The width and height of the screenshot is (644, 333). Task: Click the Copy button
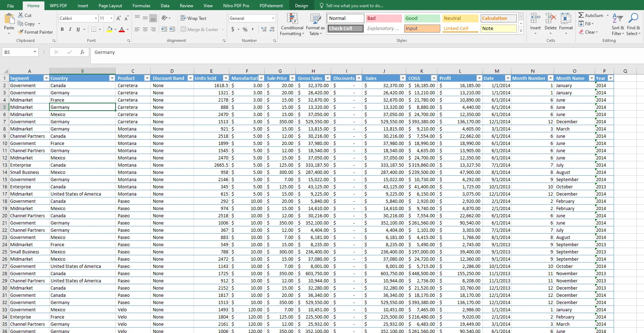coord(26,24)
